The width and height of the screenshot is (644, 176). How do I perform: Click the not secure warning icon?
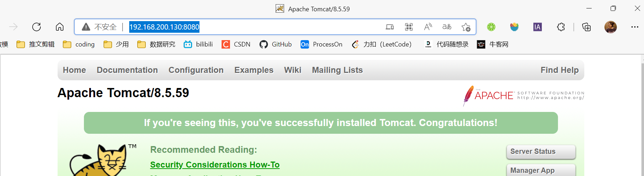86,27
